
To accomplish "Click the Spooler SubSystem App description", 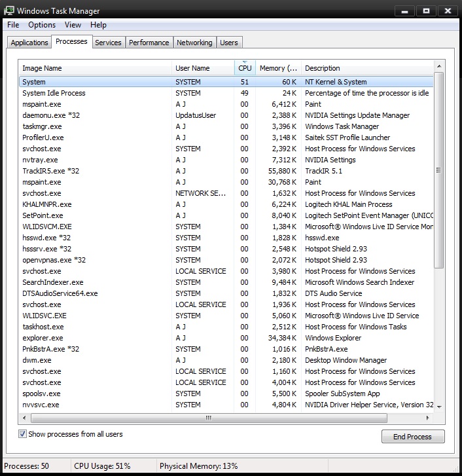I will (342, 394).
